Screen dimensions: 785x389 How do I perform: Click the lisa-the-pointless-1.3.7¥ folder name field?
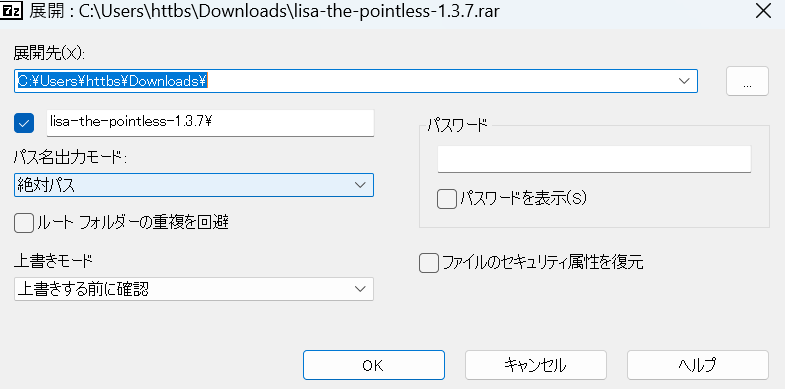click(210, 123)
